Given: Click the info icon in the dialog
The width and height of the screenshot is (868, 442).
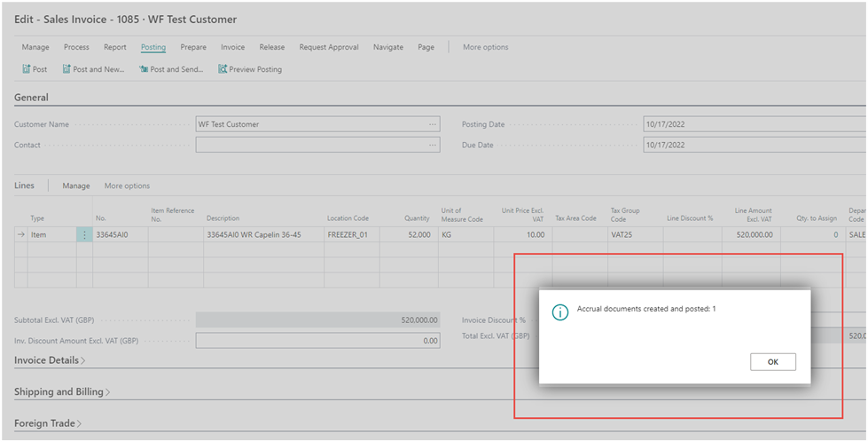Looking at the screenshot, I should pyautogui.click(x=560, y=312).
